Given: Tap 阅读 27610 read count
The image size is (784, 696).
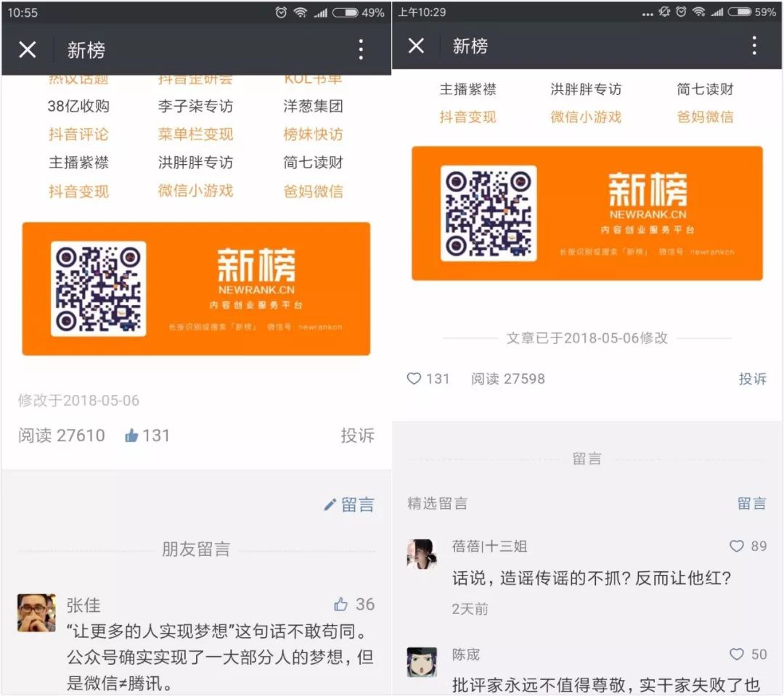Looking at the screenshot, I should point(62,435).
